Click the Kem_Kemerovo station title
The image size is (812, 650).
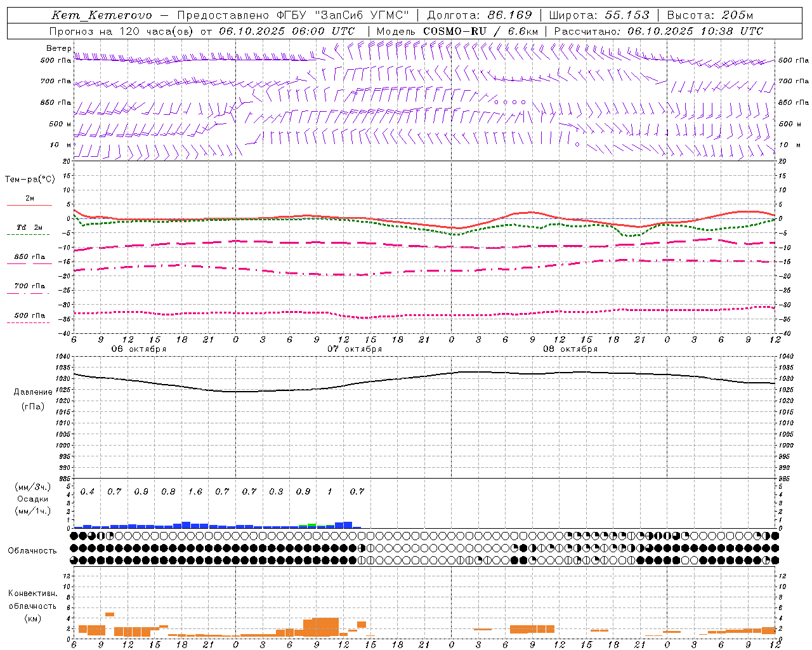click(x=102, y=15)
